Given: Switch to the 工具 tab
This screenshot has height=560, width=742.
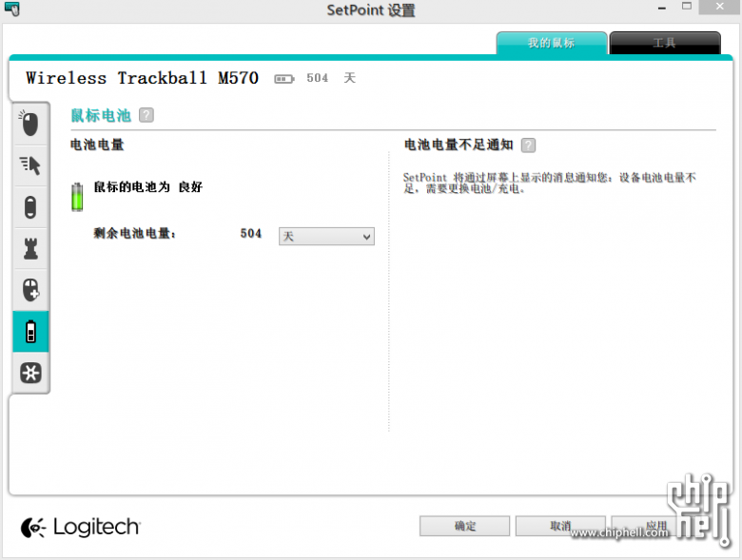Looking at the screenshot, I should 664,43.
